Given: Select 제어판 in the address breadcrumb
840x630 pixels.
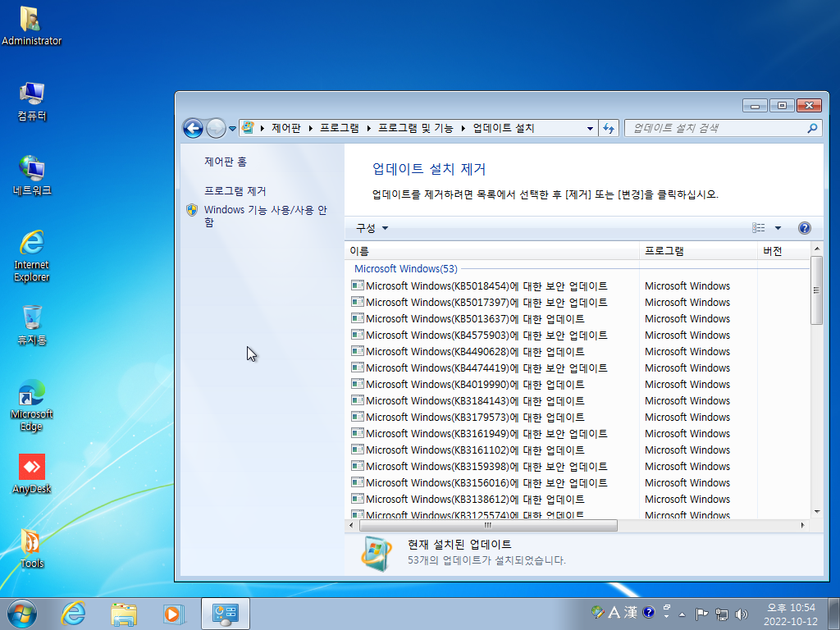Looking at the screenshot, I should tap(286, 128).
